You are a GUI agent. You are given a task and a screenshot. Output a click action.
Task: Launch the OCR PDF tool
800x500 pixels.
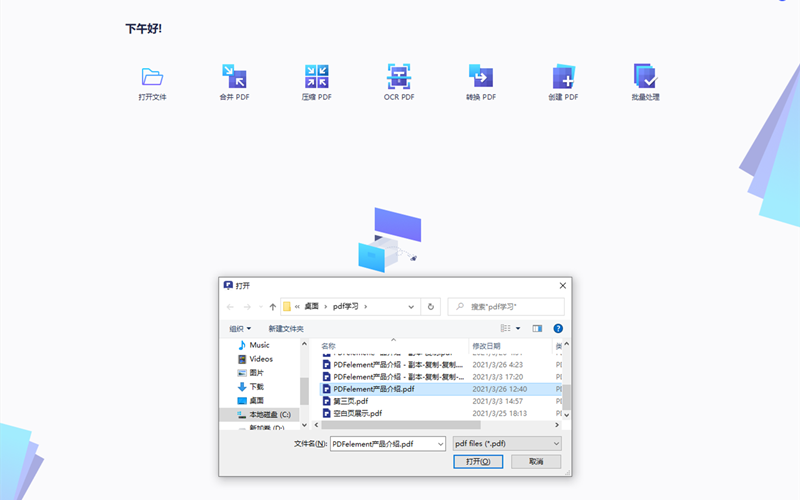tap(399, 77)
